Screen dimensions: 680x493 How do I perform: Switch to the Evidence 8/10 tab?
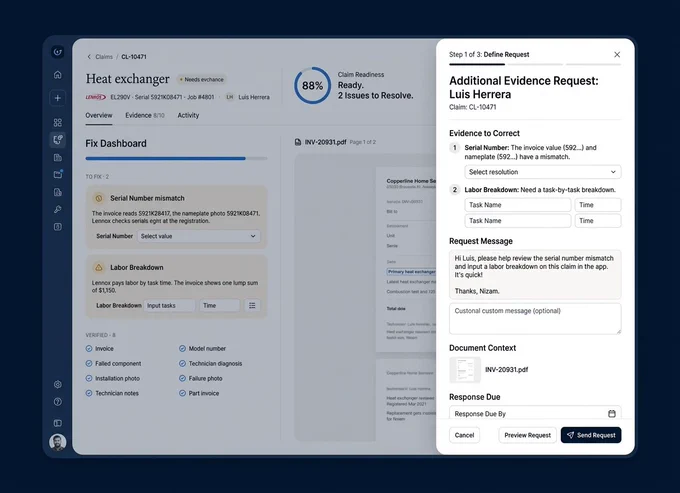pos(145,115)
